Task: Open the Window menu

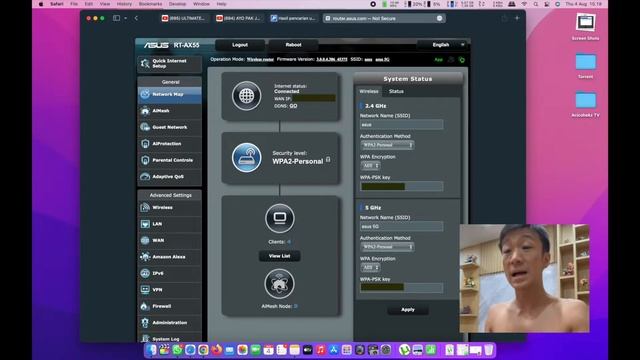Action: coord(201,4)
